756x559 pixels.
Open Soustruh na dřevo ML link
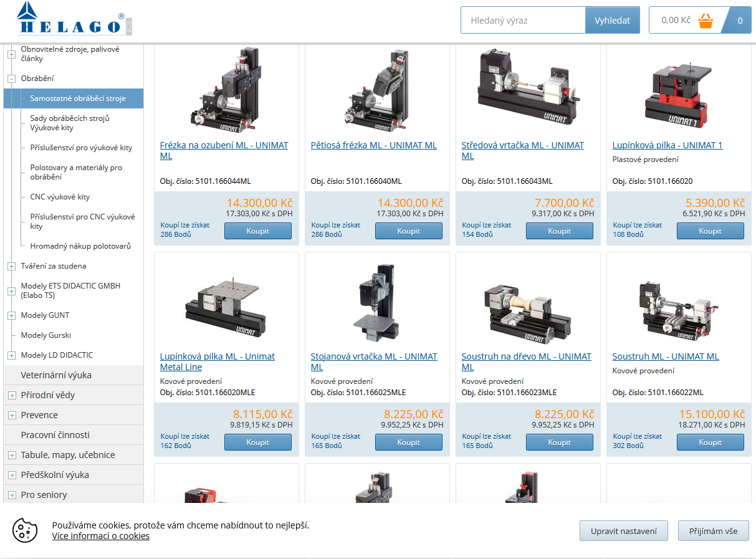coord(526,361)
